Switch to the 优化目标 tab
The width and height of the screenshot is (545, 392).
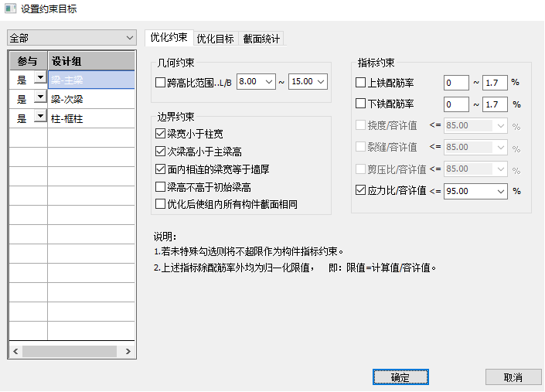pyautogui.click(x=215, y=38)
